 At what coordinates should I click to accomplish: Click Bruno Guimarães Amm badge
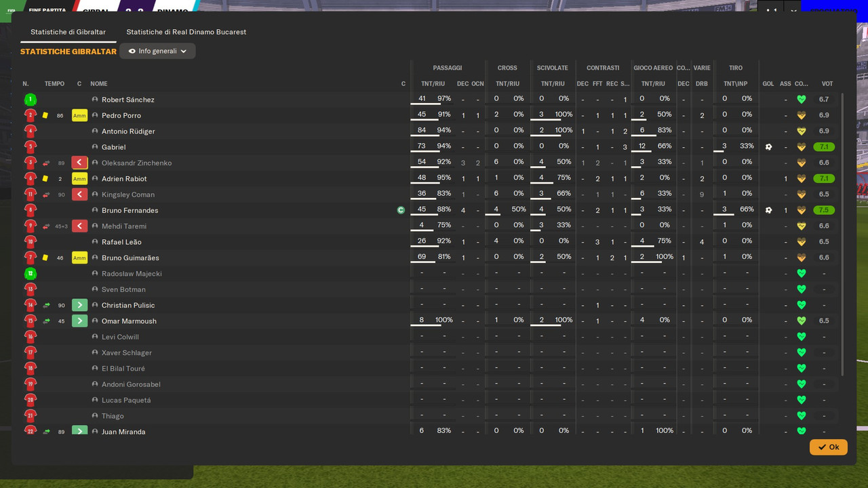click(79, 258)
